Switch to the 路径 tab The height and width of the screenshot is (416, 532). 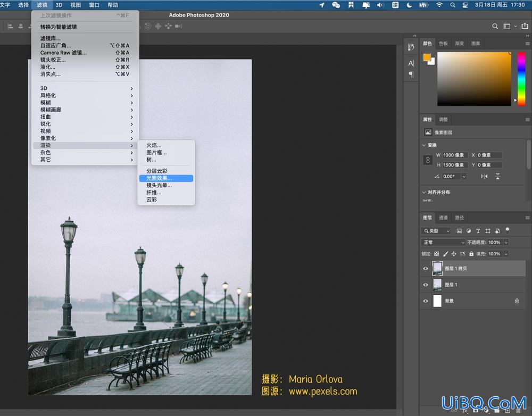click(x=460, y=218)
